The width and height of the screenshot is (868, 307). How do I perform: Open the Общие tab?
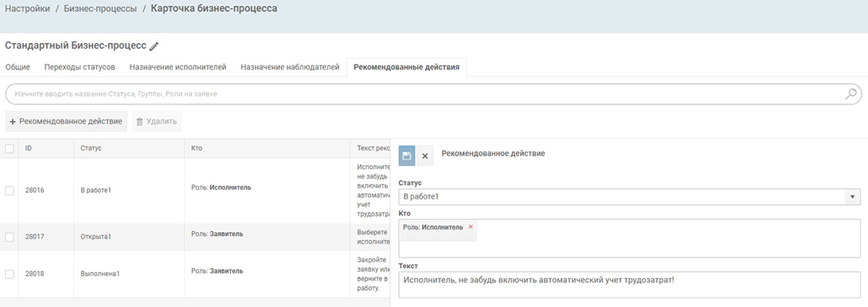pos(18,68)
